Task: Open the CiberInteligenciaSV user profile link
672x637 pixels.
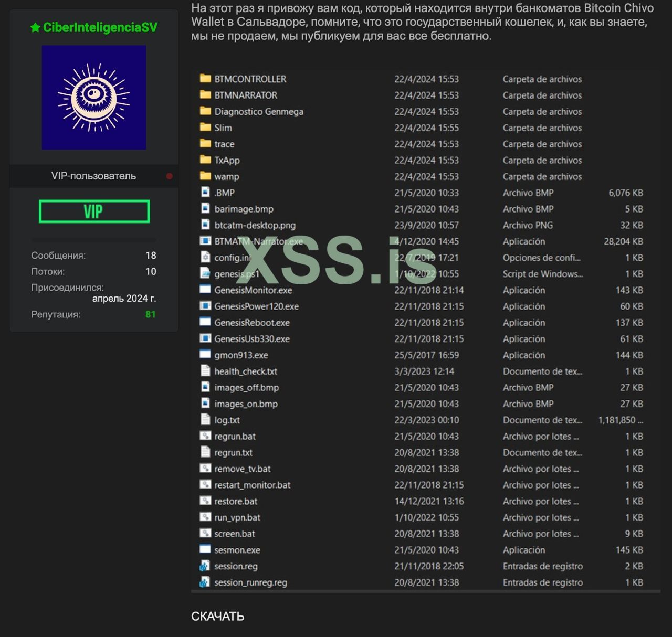Action: coord(100,28)
